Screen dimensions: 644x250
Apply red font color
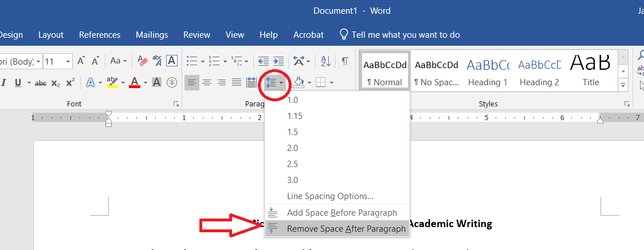[135, 83]
